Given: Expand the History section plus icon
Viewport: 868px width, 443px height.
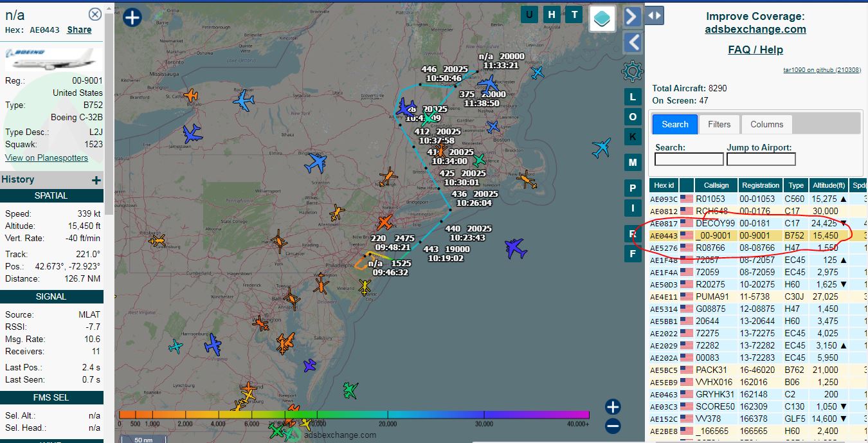Looking at the screenshot, I should (96, 180).
